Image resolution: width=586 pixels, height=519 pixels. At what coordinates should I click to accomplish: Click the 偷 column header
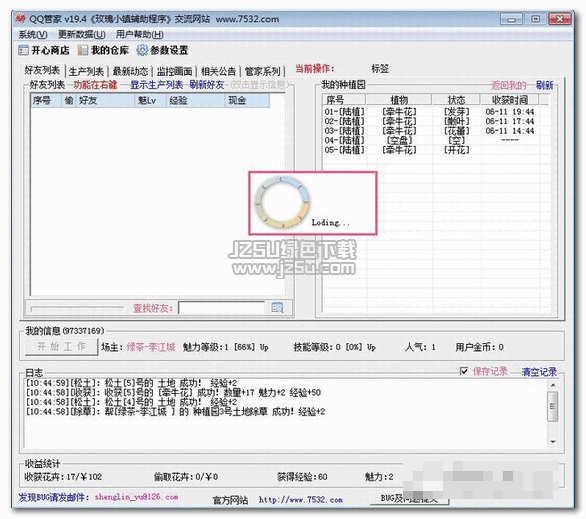coord(69,101)
